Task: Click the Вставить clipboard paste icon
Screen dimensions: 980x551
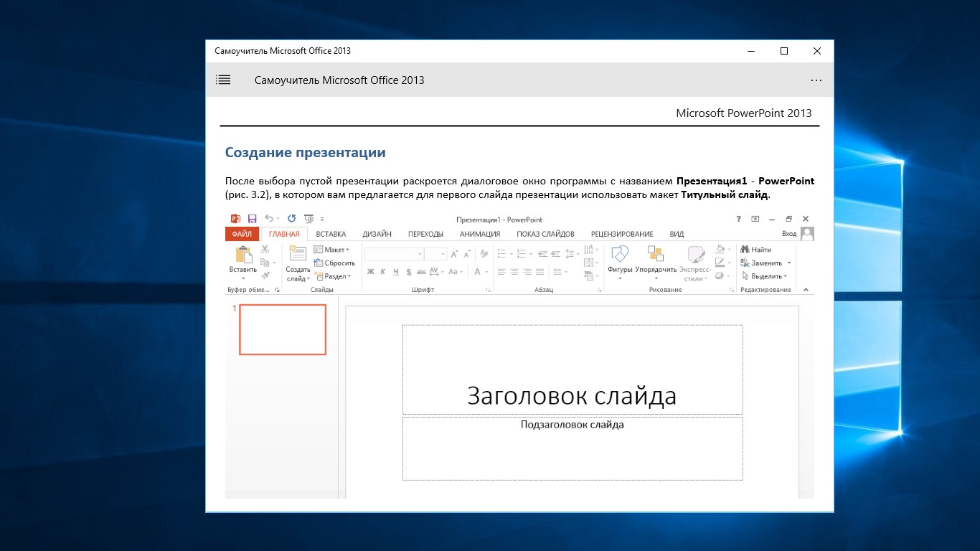Action: [243, 255]
